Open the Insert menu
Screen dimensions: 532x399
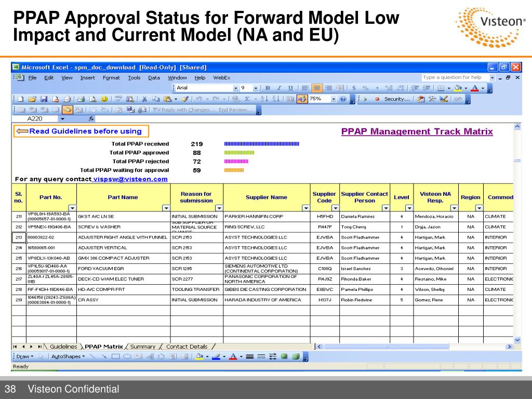(87, 78)
